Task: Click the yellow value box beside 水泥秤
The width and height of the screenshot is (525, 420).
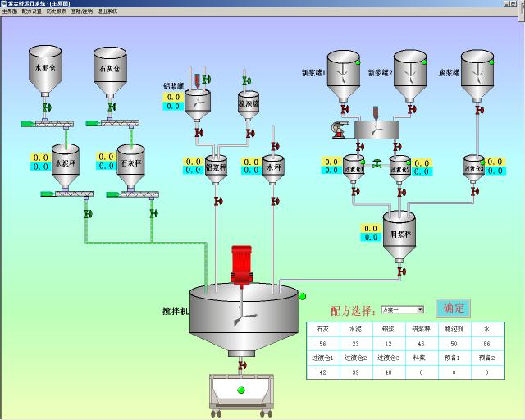Action: 41,157
